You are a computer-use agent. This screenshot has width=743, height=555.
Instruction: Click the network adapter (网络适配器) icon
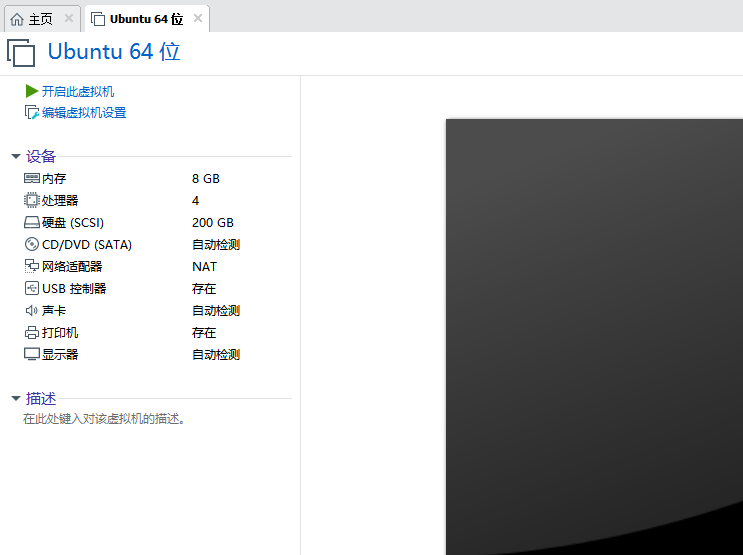pyautogui.click(x=32, y=267)
